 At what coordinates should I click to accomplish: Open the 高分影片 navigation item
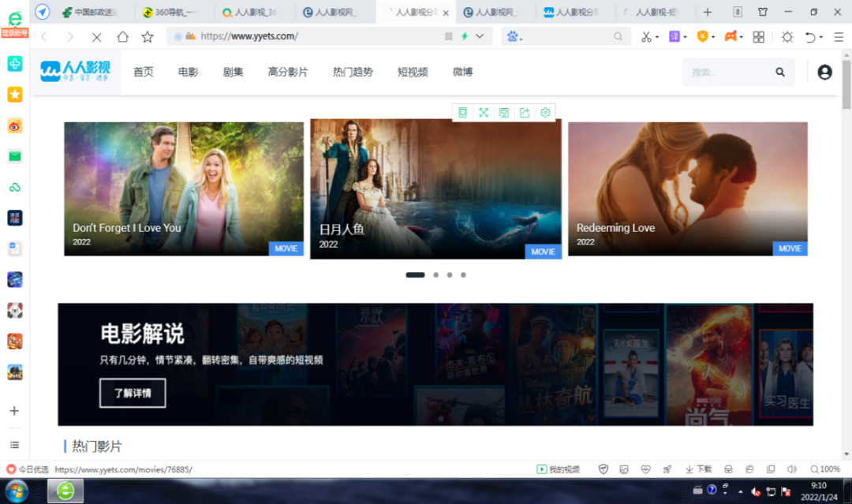point(288,72)
